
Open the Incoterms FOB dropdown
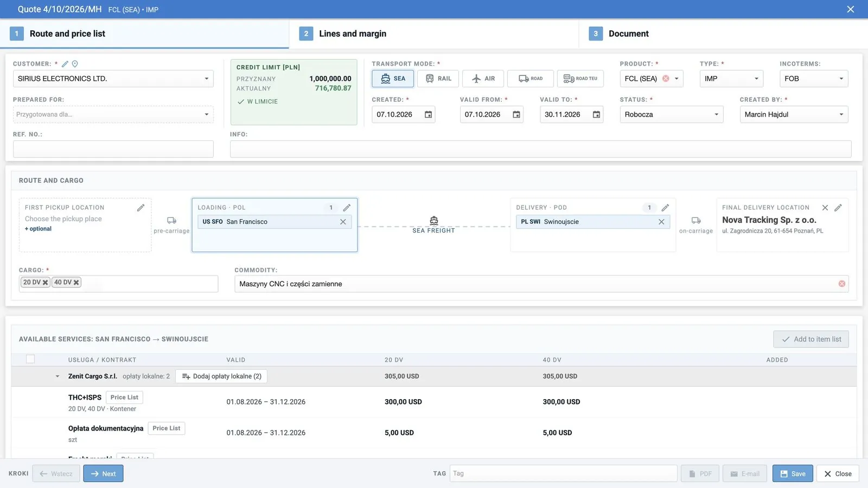point(814,79)
